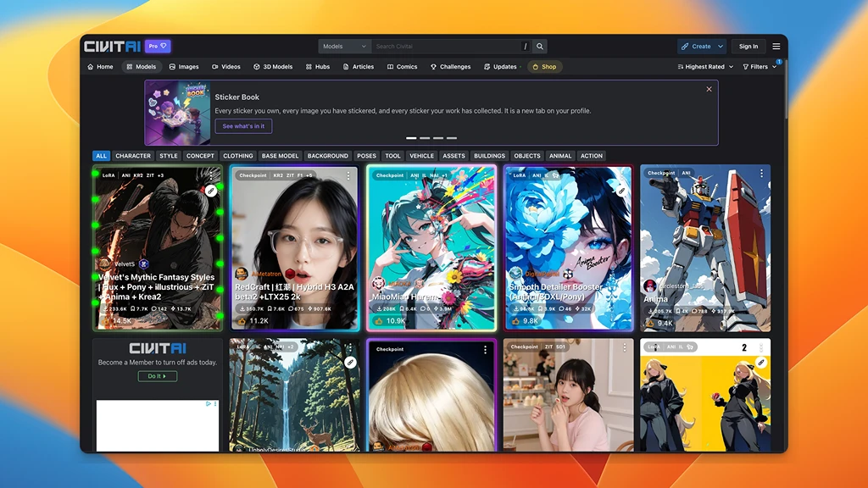Close the Sticker Book banner

[x=709, y=89]
